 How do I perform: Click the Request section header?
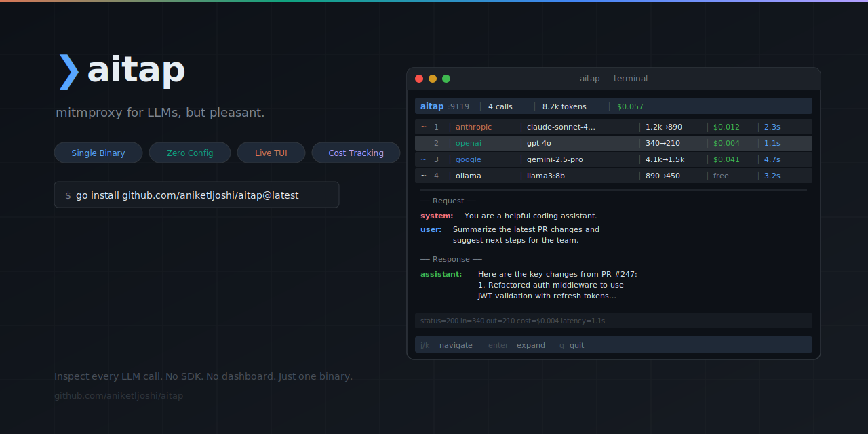[448, 201]
